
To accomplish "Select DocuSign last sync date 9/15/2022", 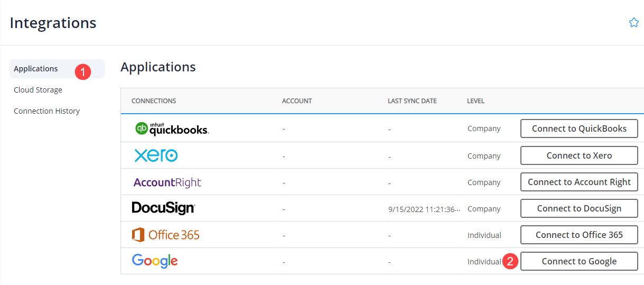I will coord(425,209).
